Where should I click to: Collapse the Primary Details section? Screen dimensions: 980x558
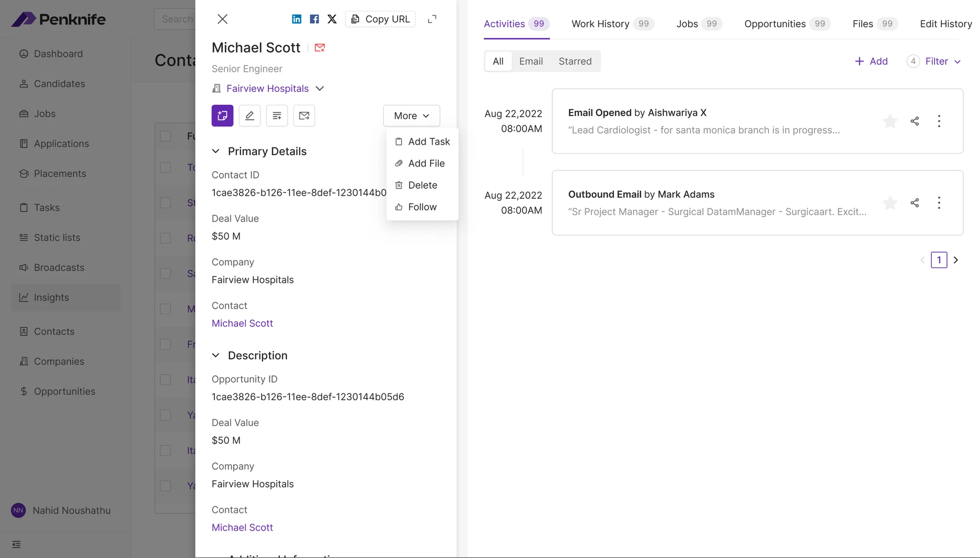216,151
